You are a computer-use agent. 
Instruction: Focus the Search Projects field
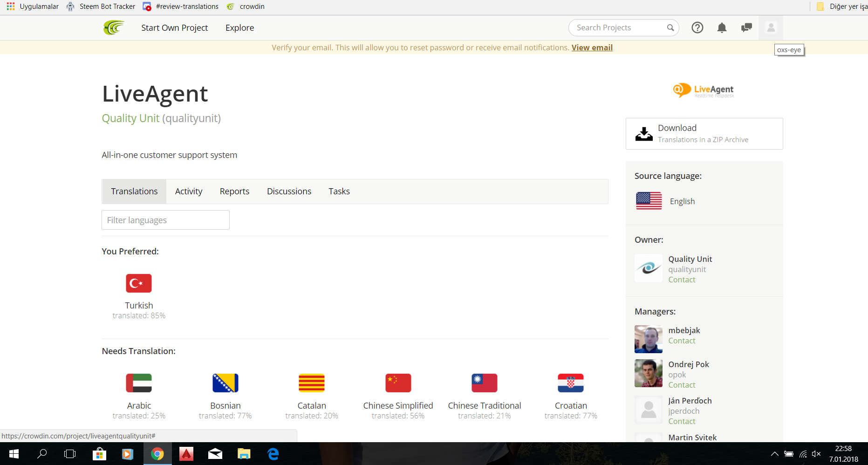[x=623, y=27]
